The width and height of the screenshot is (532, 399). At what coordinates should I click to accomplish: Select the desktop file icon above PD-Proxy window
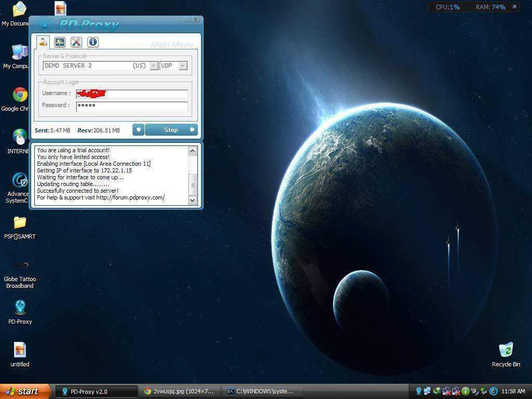coord(60,8)
